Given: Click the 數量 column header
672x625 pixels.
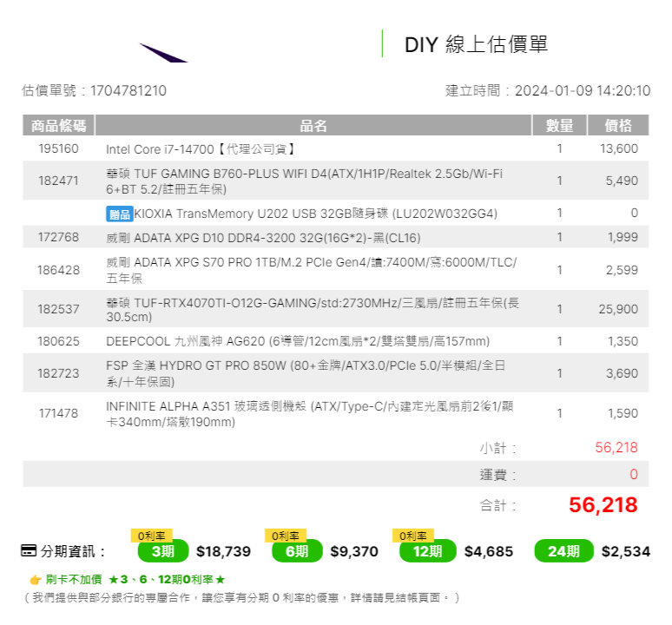Looking at the screenshot, I should [x=559, y=126].
